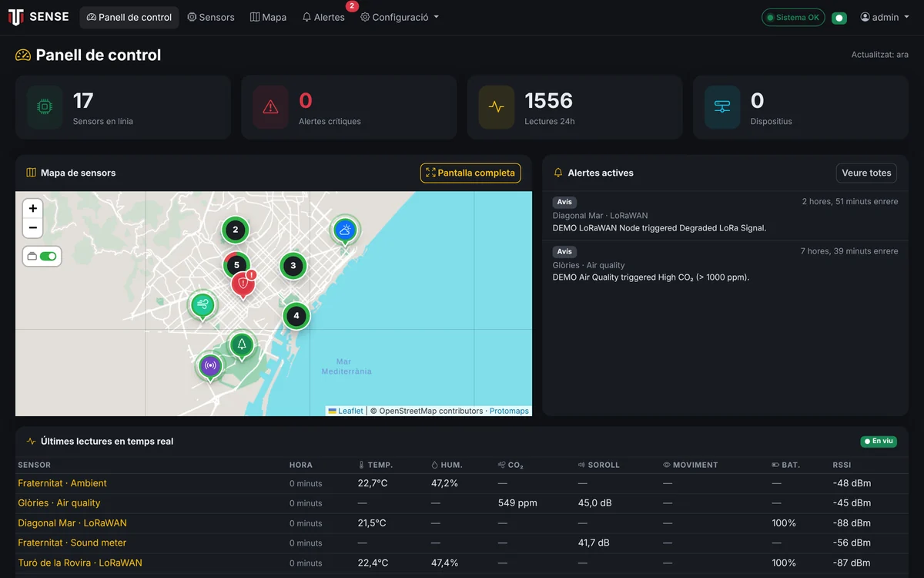This screenshot has width=924, height=578.
Task: Open the Alertes navigation item
Action: 323,17
